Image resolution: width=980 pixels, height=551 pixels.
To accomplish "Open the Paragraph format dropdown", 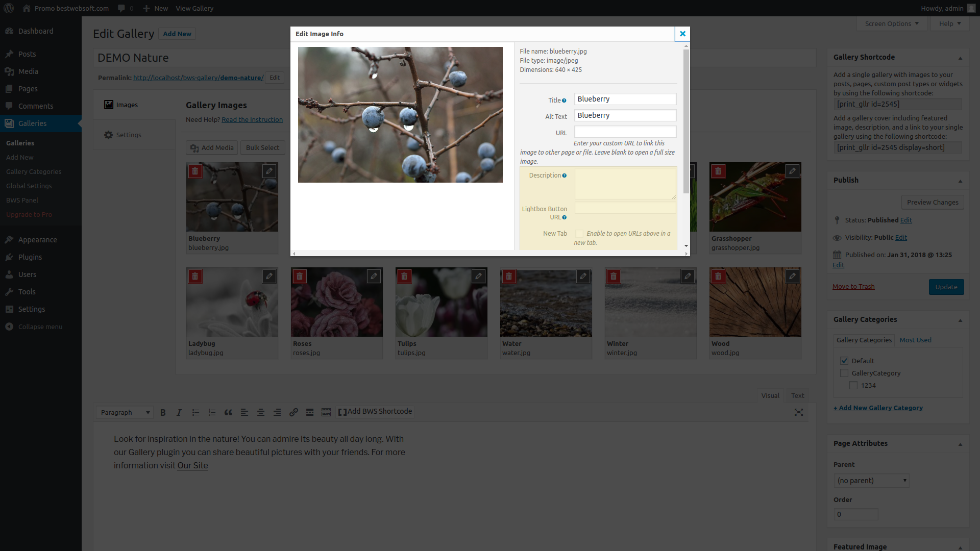I will 124,412.
